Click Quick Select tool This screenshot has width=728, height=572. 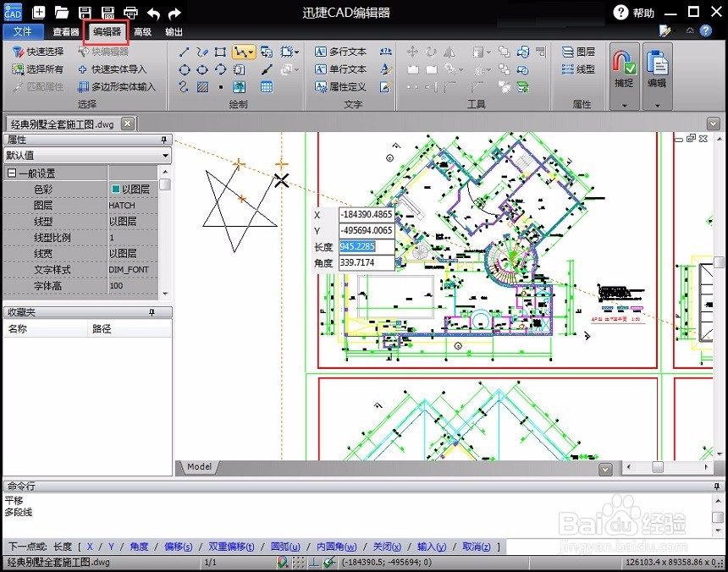coord(37,52)
